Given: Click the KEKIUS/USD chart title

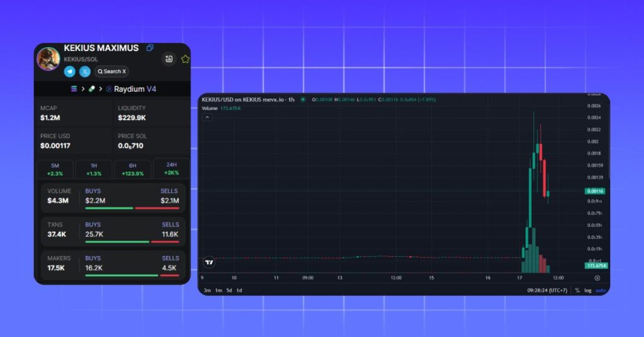Looking at the screenshot, I should point(248,100).
